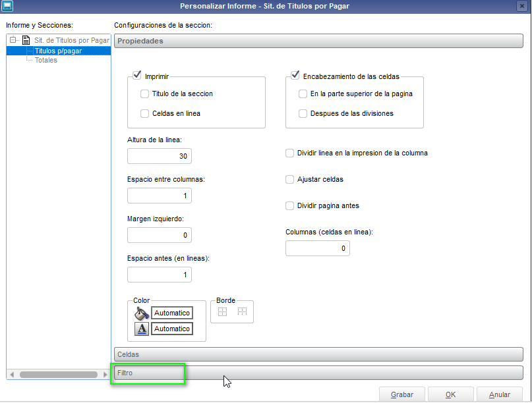The height and width of the screenshot is (403, 532).
Task: Toggle the Imprimir checkbox
Action: click(x=136, y=75)
